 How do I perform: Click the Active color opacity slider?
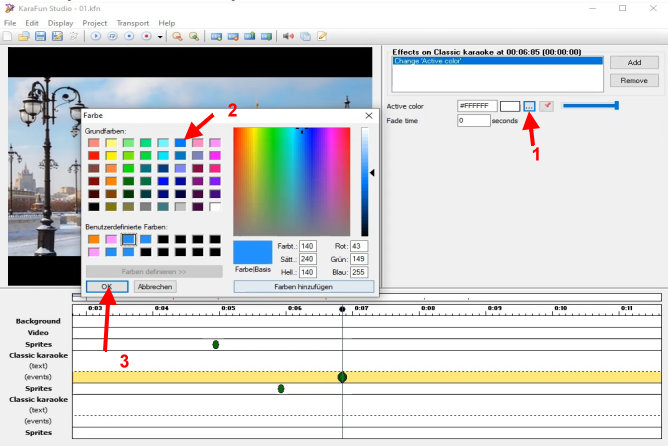(x=590, y=105)
